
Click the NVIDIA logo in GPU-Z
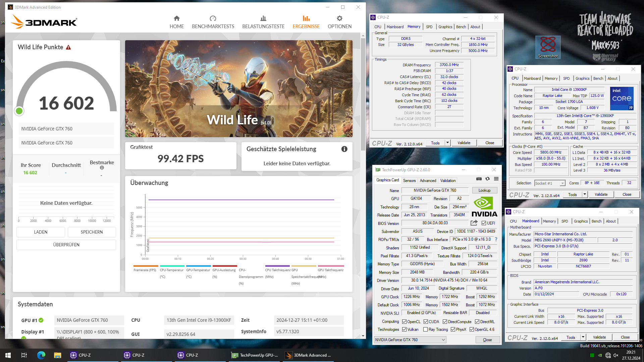484,207
